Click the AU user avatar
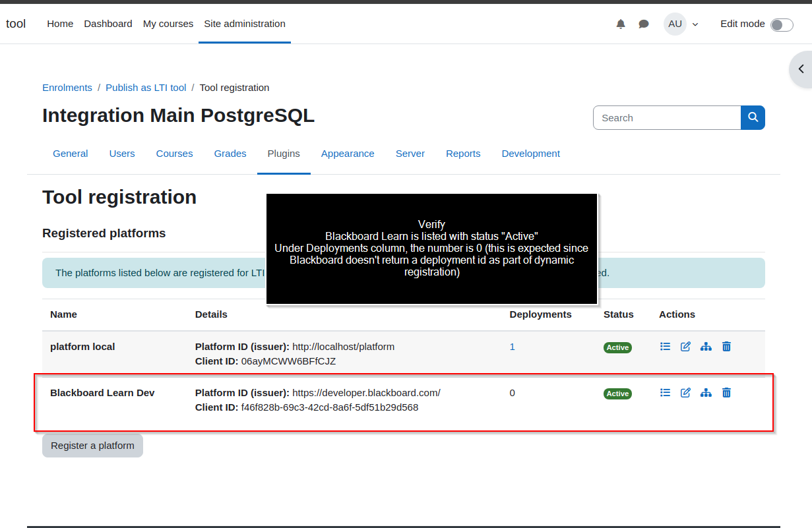The height and width of the screenshot is (528, 812). click(675, 24)
